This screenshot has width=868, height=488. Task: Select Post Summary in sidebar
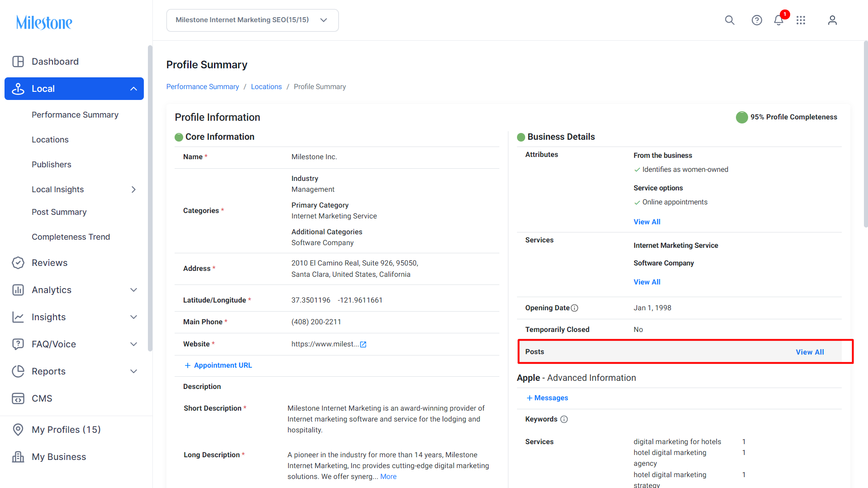59,212
